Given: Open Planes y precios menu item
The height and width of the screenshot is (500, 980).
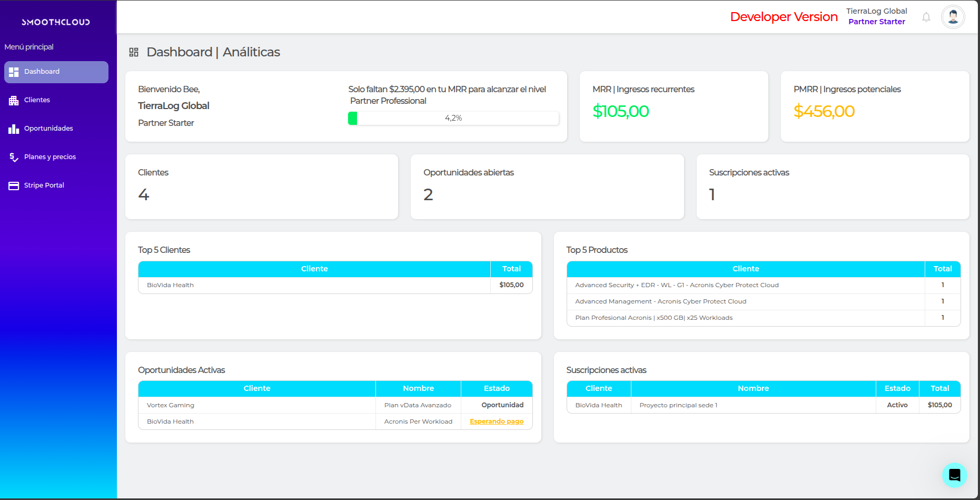Looking at the screenshot, I should click(x=50, y=157).
